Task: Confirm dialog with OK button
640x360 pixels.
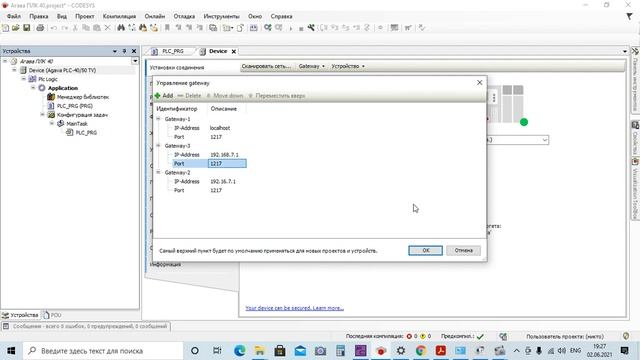Action: pyautogui.click(x=425, y=250)
